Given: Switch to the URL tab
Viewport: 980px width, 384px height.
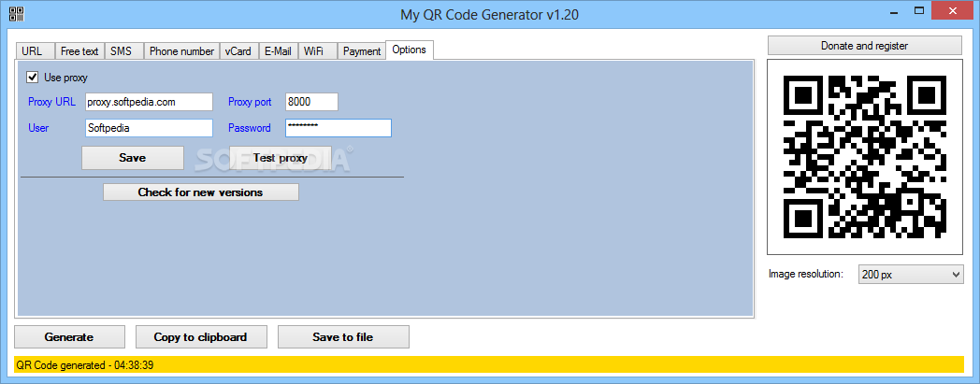Looking at the screenshot, I should tap(34, 51).
